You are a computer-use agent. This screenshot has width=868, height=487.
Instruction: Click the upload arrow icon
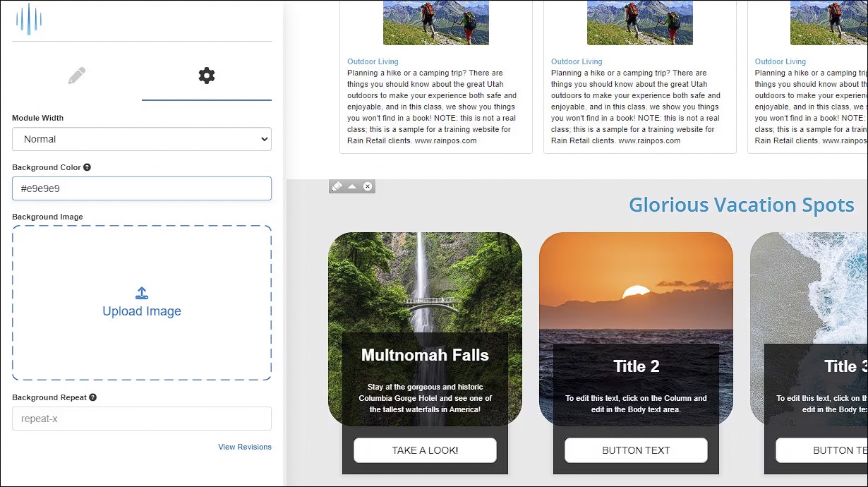click(142, 293)
